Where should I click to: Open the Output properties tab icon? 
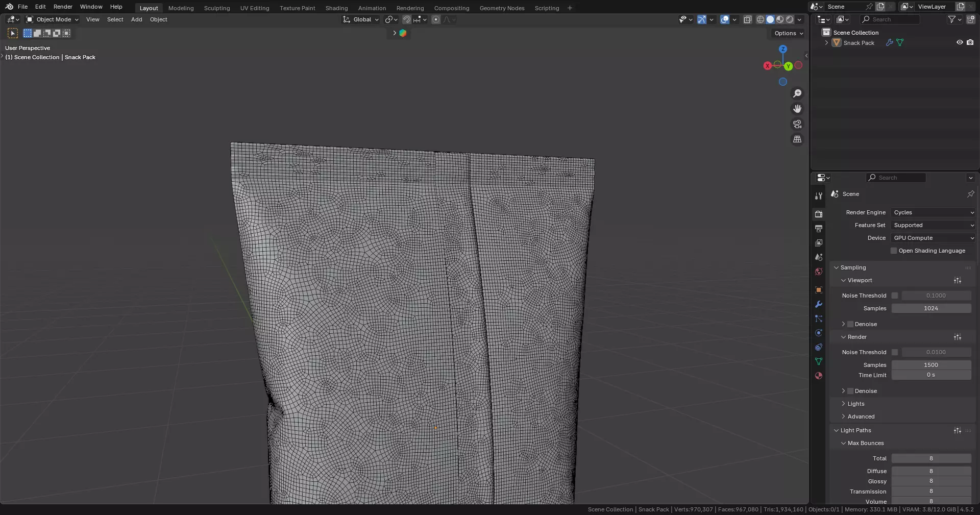click(x=819, y=229)
